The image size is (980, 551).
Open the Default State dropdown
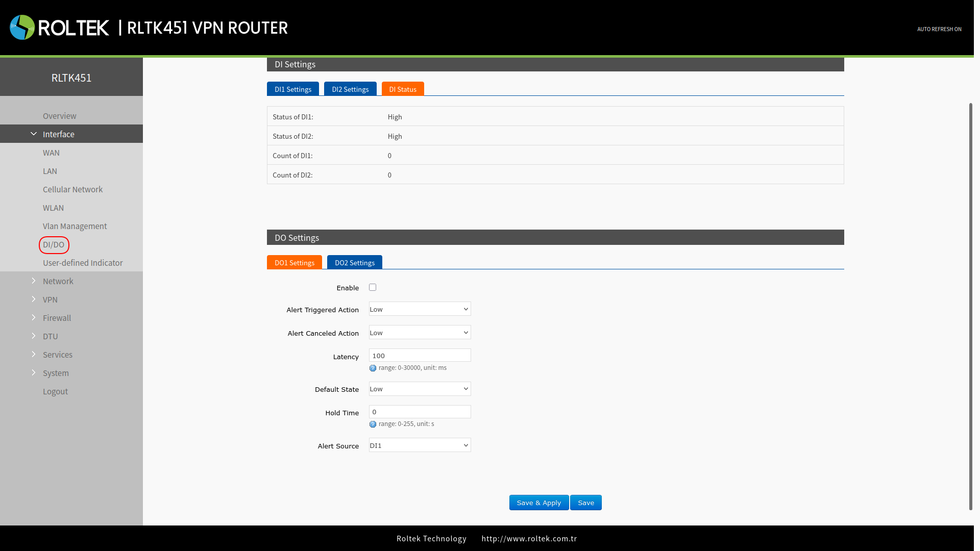point(420,389)
